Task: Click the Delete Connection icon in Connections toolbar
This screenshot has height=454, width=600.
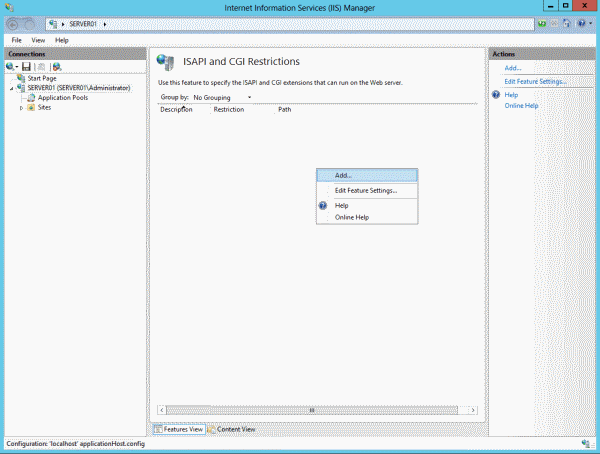Action: (x=57, y=67)
